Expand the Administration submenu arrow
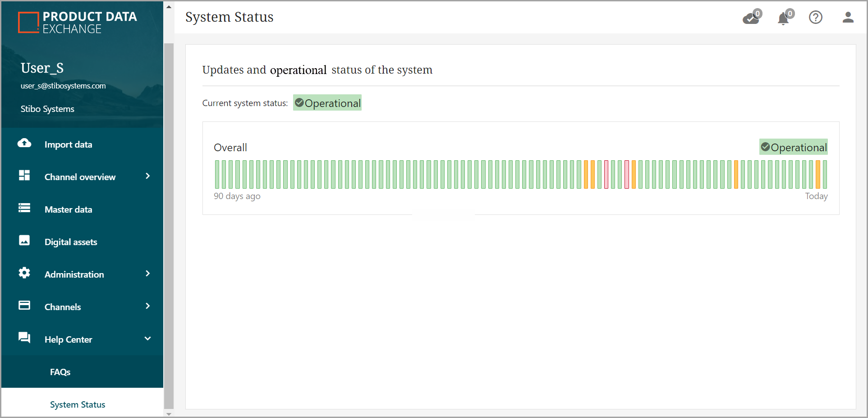Screen dimensions: 868x418 [x=147, y=274]
